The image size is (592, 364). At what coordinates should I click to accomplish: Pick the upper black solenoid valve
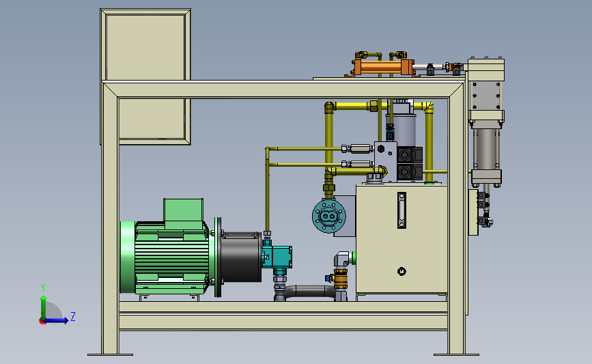pos(410,154)
